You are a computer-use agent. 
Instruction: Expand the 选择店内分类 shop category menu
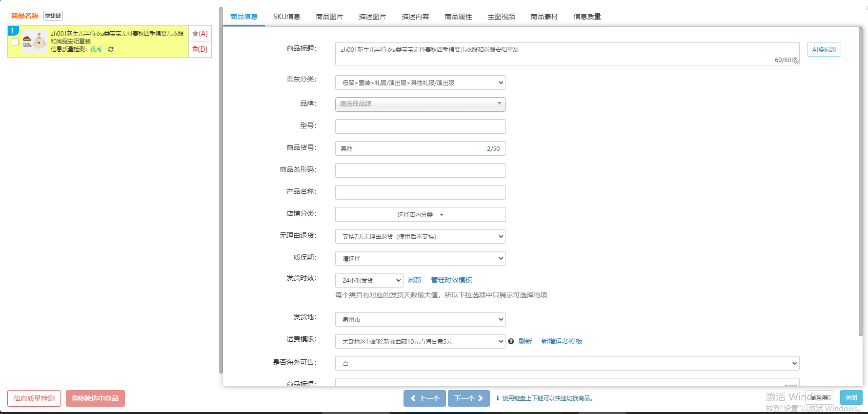tap(420, 214)
